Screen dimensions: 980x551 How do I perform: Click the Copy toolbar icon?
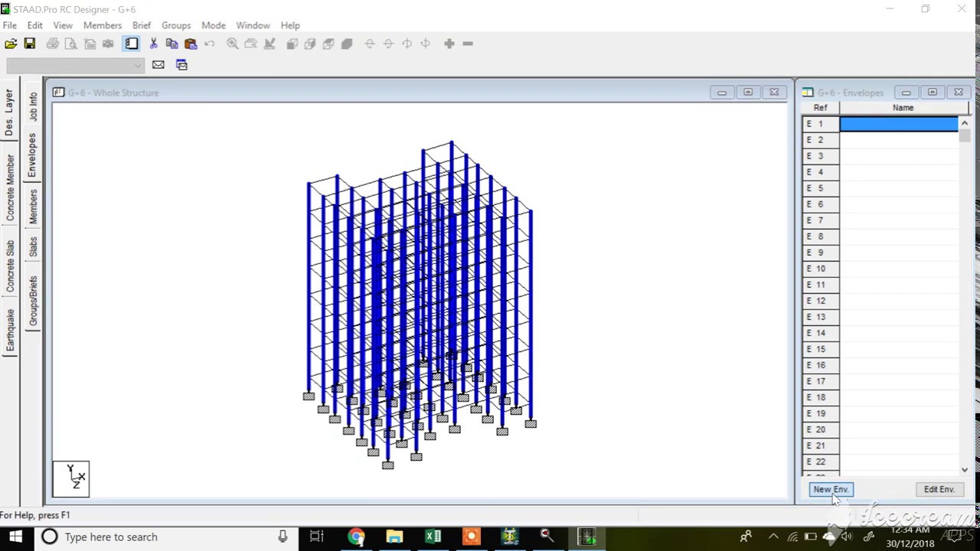pyautogui.click(x=172, y=44)
